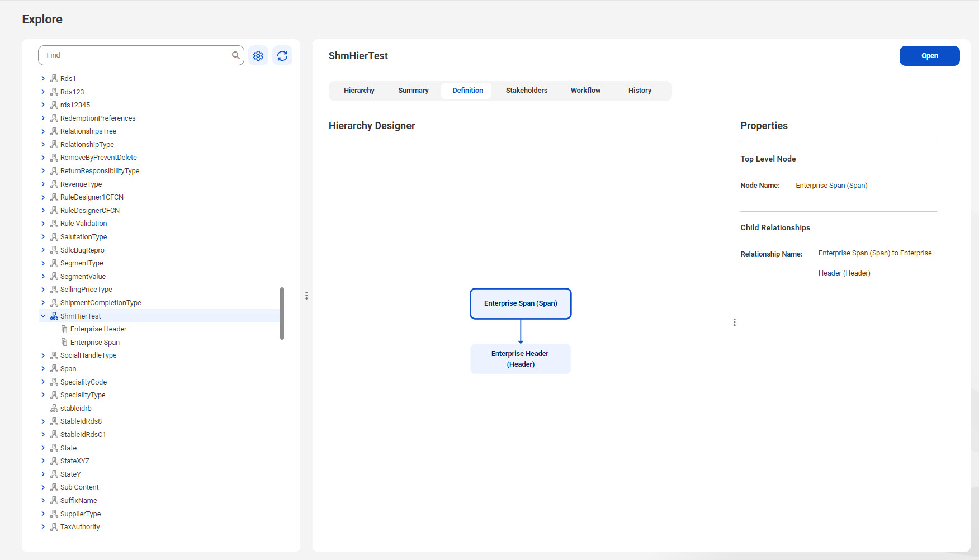
Task: Expand the SegmentType node
Action: pos(43,263)
